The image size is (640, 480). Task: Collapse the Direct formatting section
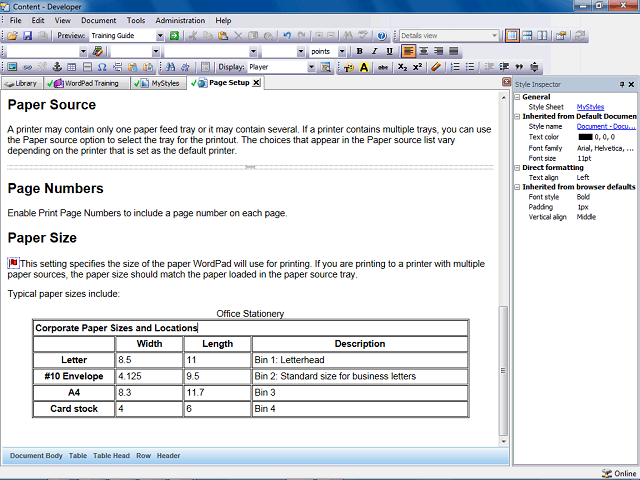click(x=517, y=168)
